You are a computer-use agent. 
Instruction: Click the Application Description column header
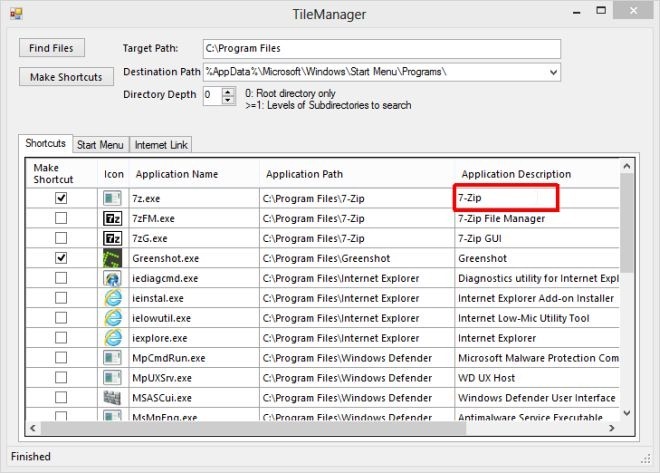coord(537,174)
